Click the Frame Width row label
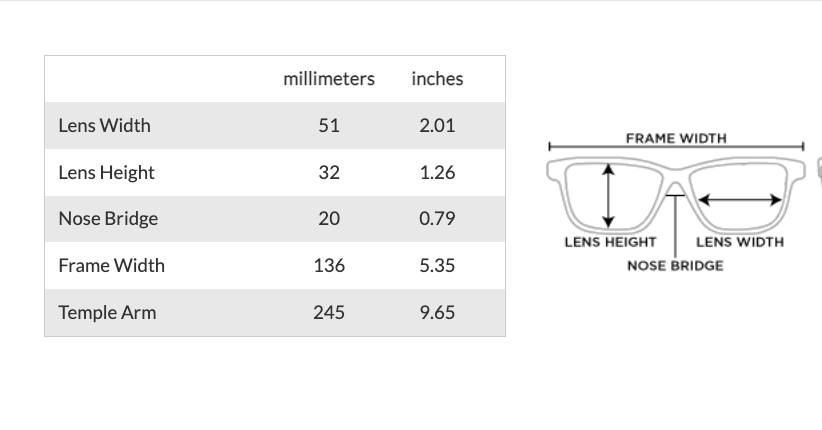 pos(112,266)
